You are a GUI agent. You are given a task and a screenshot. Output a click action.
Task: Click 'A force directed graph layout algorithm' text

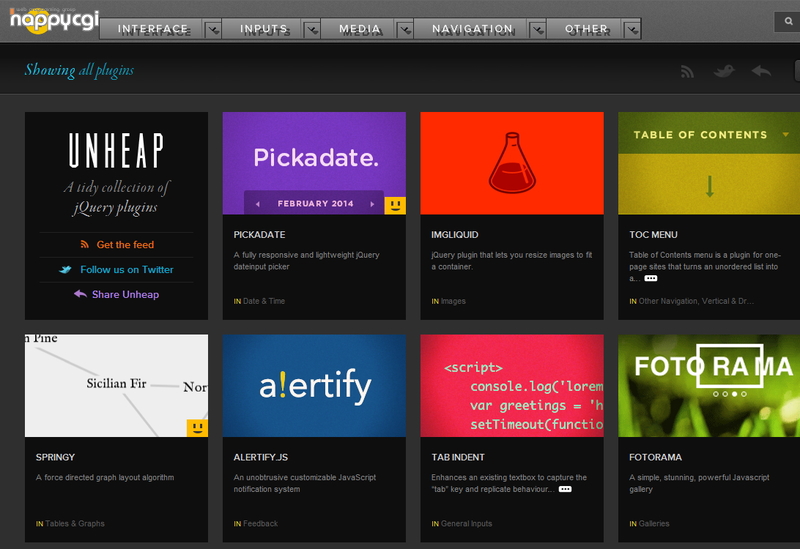click(x=105, y=478)
